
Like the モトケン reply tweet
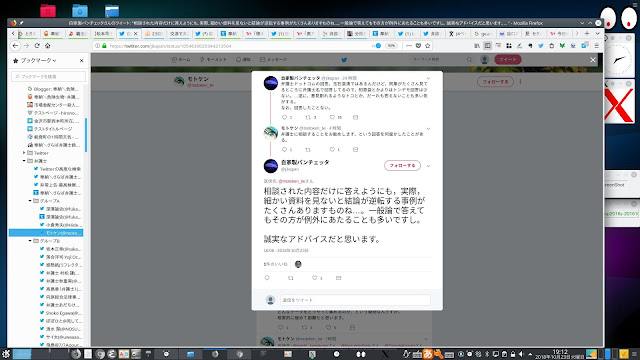click(332, 149)
